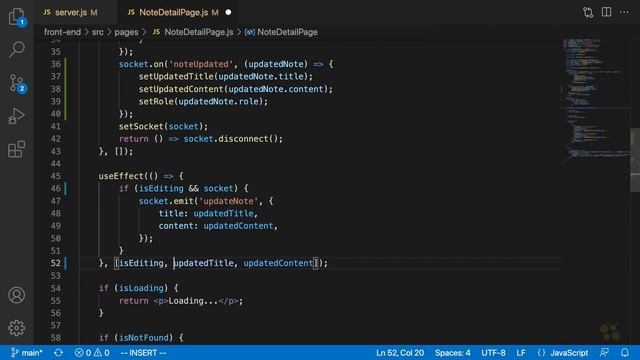Click the -- INSERT -- vim mode indicator
This screenshot has height=360, width=640.
(x=143, y=353)
